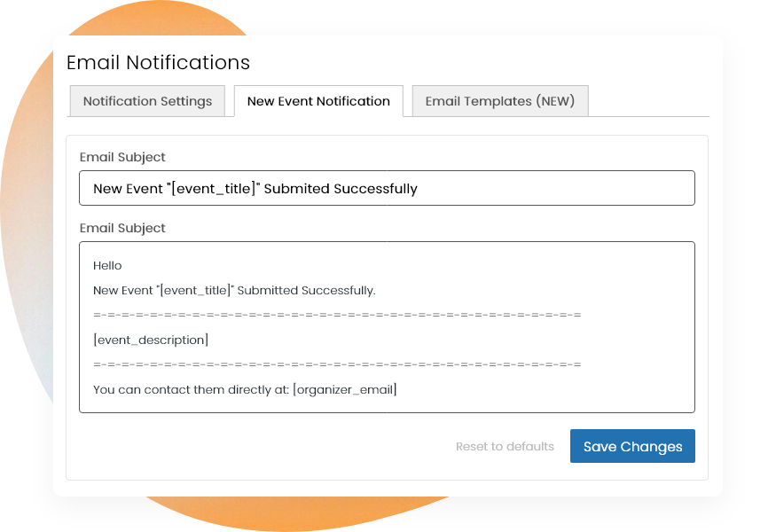776x532 pixels.
Task: Click the second divider line of equals signs
Action: click(337, 363)
